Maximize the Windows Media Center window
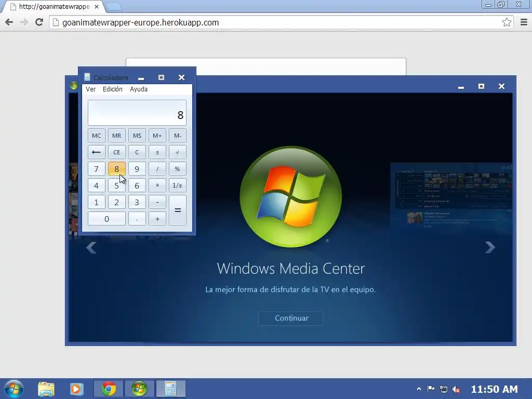Screen dimensions: 532x399 [481, 86]
